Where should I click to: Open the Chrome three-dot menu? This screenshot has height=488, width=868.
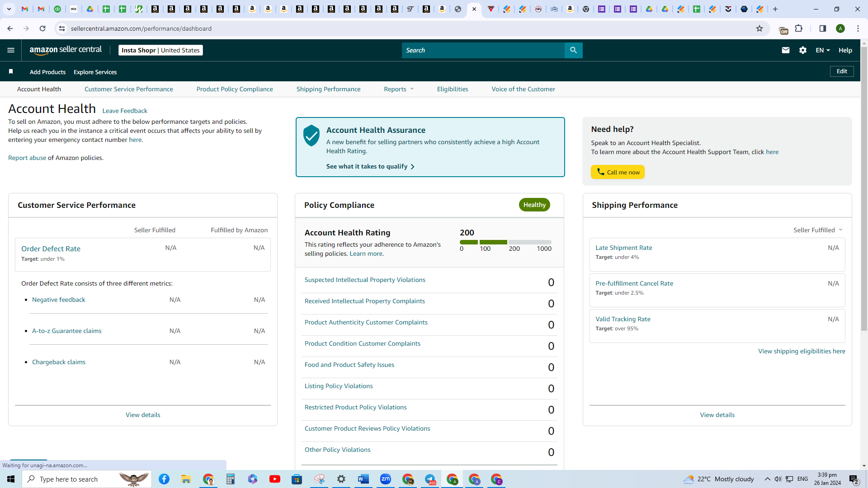[x=858, y=28]
